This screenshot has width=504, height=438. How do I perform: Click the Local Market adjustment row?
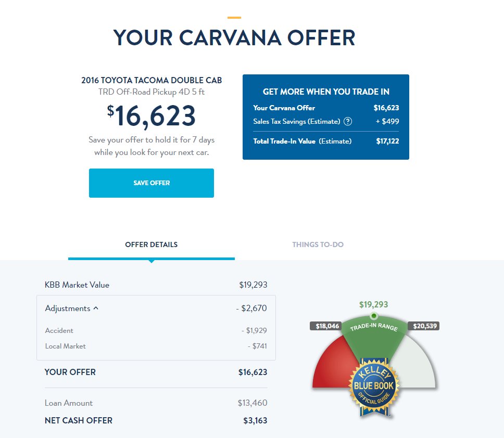click(x=156, y=346)
